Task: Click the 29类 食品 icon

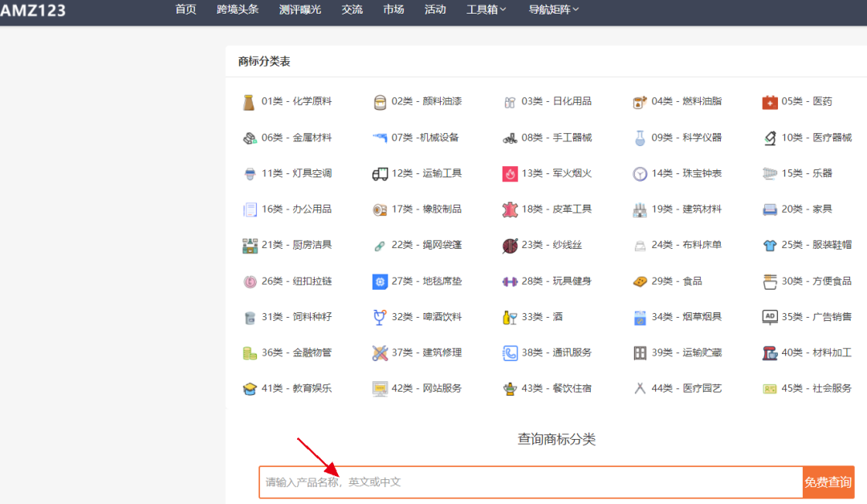Action: [638, 281]
